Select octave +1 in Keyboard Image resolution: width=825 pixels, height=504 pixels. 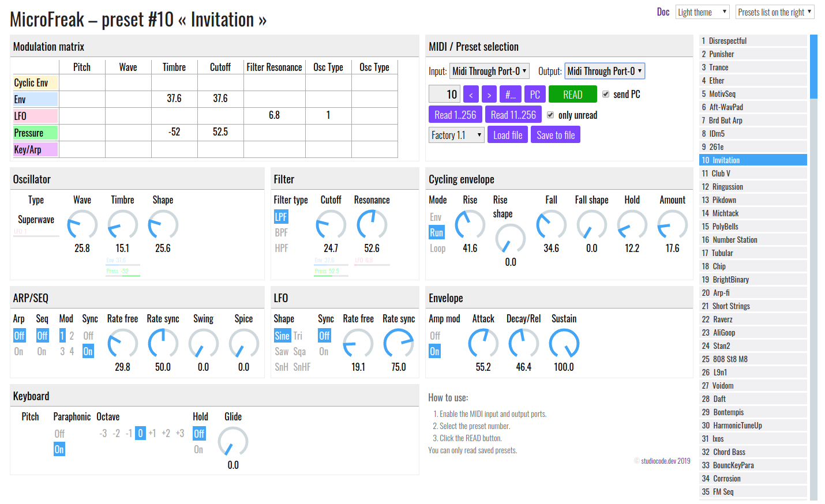tap(152, 434)
